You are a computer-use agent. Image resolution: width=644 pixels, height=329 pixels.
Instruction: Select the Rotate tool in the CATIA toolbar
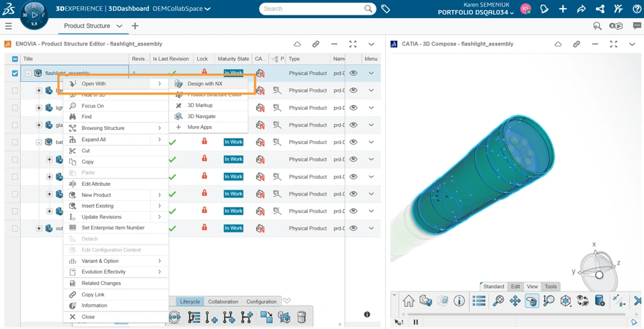[x=532, y=301]
